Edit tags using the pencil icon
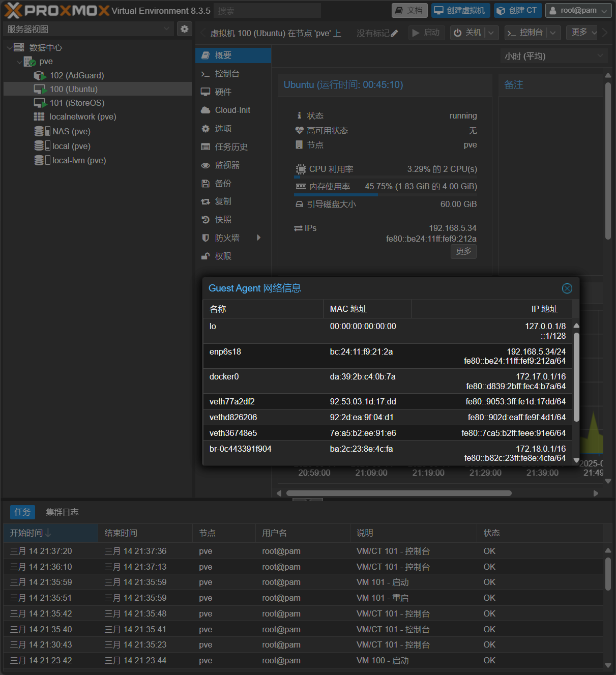 pyautogui.click(x=394, y=33)
